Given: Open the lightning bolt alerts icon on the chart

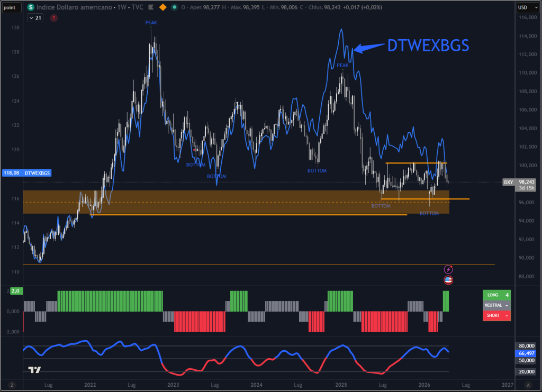Looking at the screenshot, I should tap(448, 269).
